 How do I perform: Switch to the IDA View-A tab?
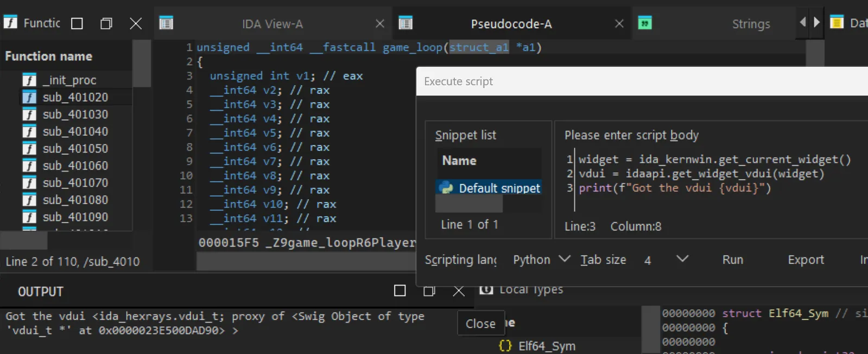[273, 24]
